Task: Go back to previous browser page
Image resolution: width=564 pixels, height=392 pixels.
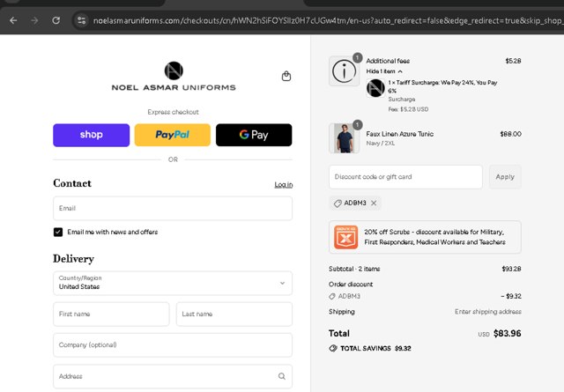Action: [x=13, y=20]
